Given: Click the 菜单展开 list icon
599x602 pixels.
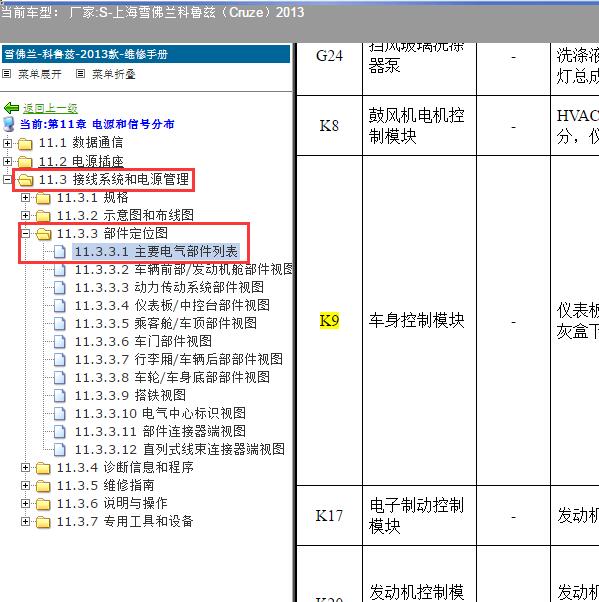Looking at the screenshot, I should pos(7,74).
